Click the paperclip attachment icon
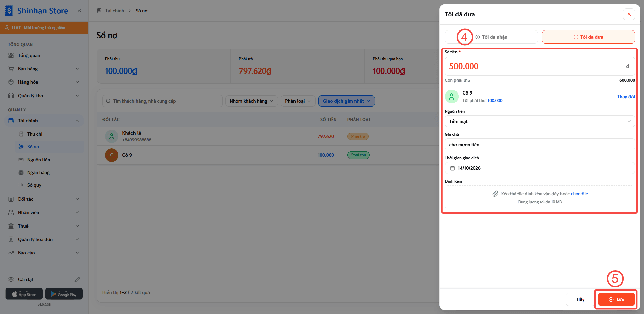This screenshot has height=314, width=644. pyautogui.click(x=495, y=194)
